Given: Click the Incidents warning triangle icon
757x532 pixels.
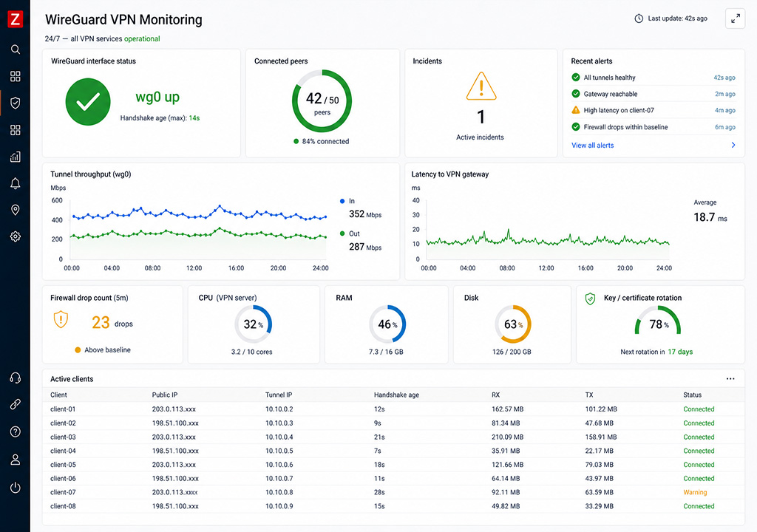Looking at the screenshot, I should (x=481, y=86).
